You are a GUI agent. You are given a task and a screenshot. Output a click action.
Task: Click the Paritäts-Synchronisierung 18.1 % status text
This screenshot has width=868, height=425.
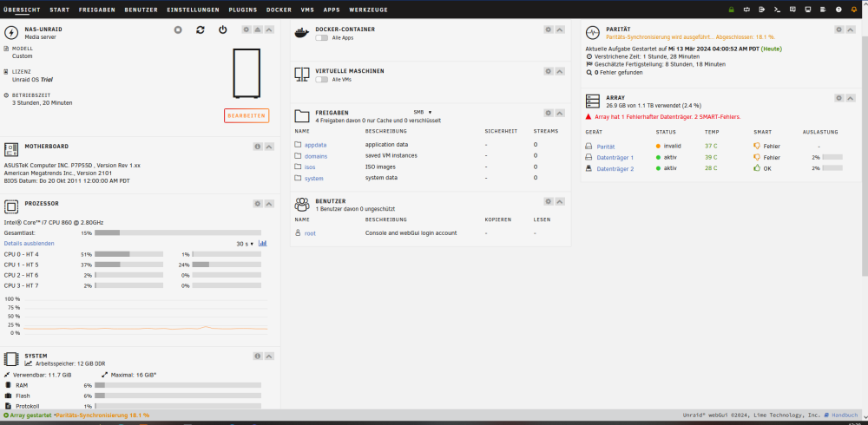[x=103, y=415]
